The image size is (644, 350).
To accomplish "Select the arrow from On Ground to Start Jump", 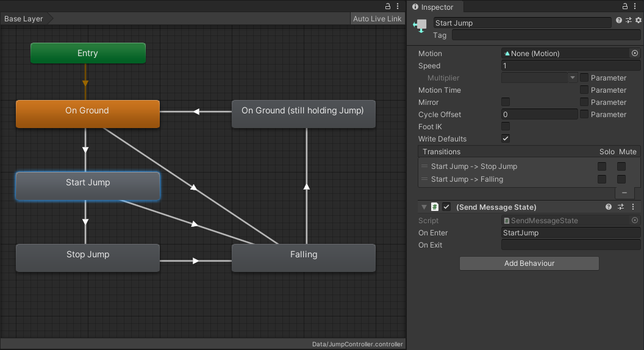I will pyautogui.click(x=85, y=149).
